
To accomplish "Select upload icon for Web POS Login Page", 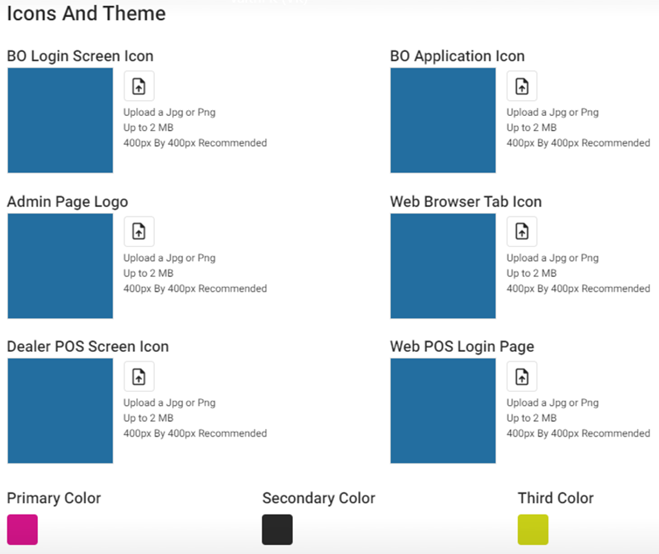I will (521, 376).
